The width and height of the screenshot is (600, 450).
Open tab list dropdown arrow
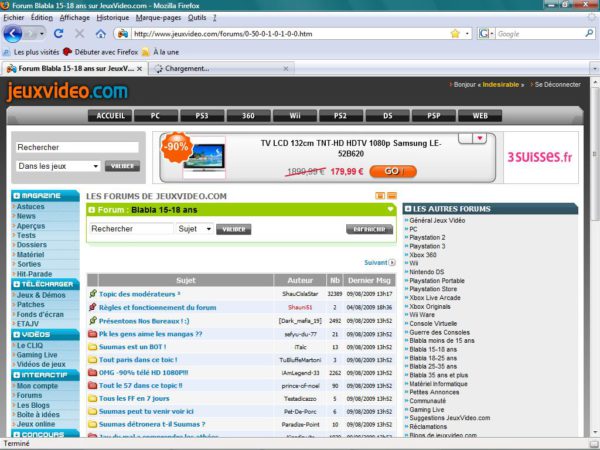point(594,69)
